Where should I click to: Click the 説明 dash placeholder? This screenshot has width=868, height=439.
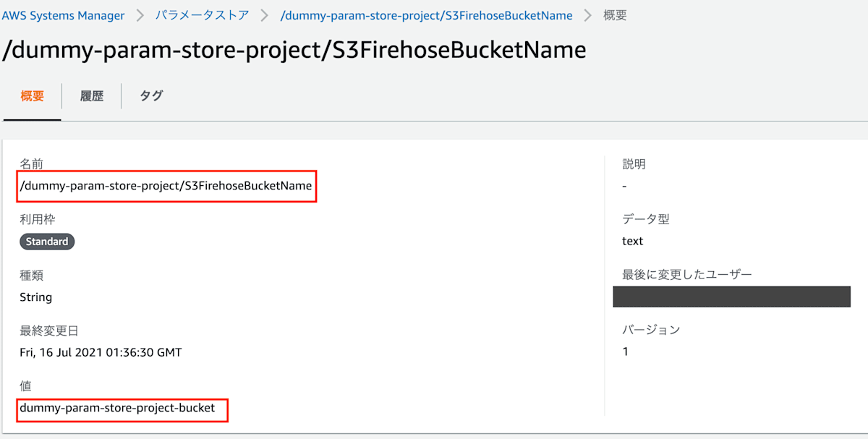click(x=625, y=186)
